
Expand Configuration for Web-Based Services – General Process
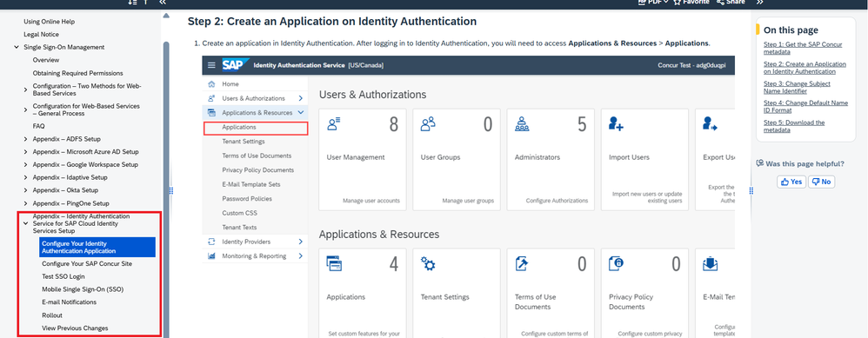pyautogui.click(x=25, y=109)
